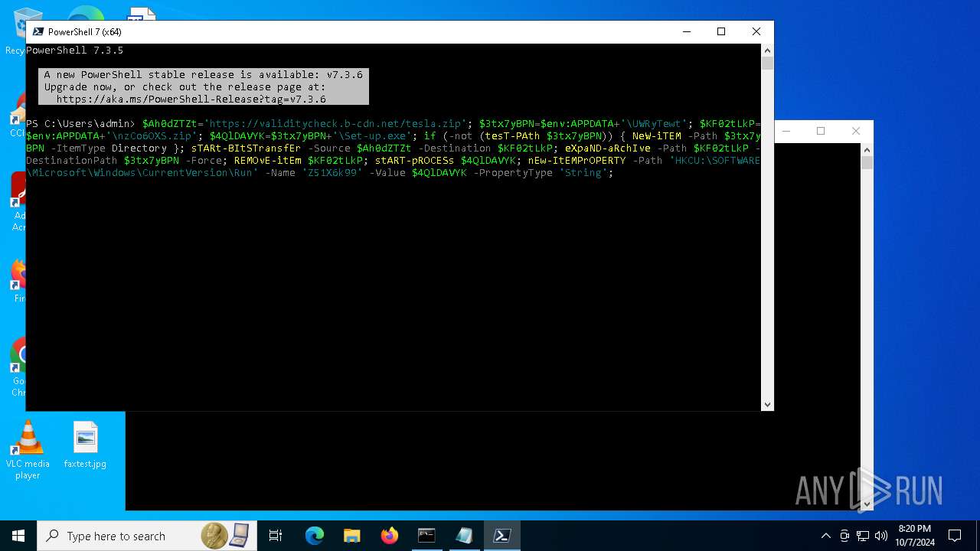Click the validitycheck.b-cdn.net URL string
Image resolution: width=980 pixels, height=551 pixels.
[335, 123]
